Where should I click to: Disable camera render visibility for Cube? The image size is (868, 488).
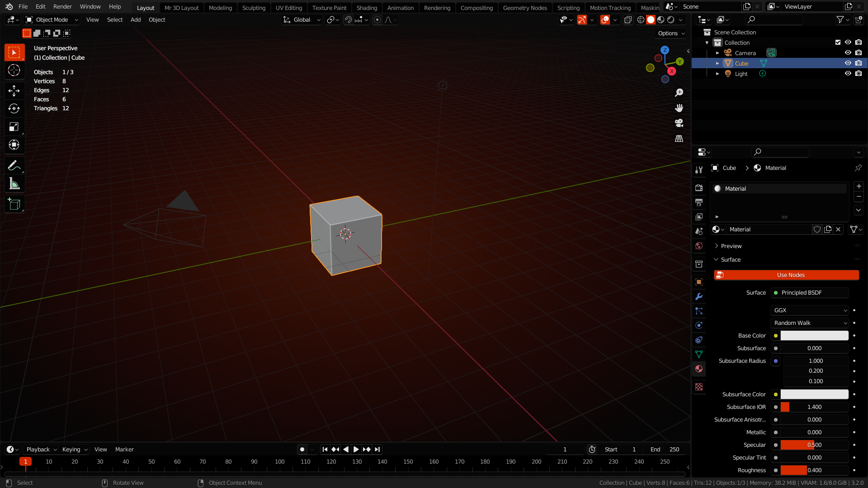[859, 63]
